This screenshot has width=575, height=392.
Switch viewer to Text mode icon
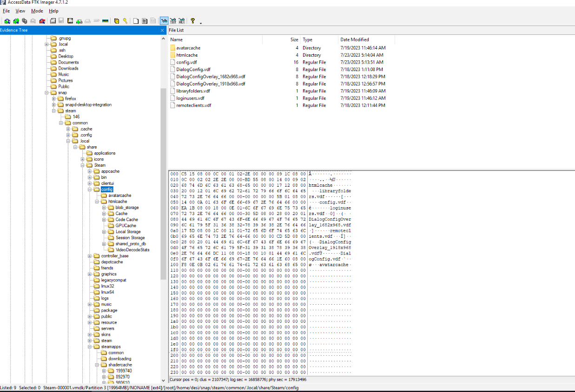coord(173,21)
